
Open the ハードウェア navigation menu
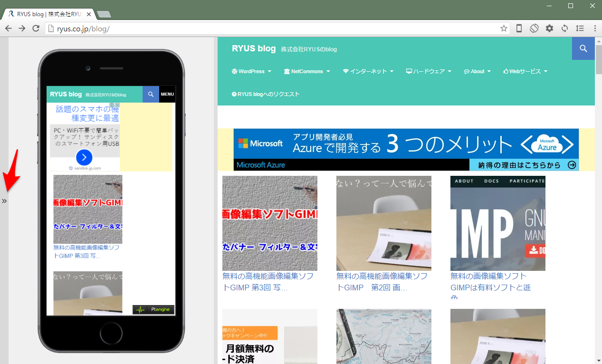428,71
